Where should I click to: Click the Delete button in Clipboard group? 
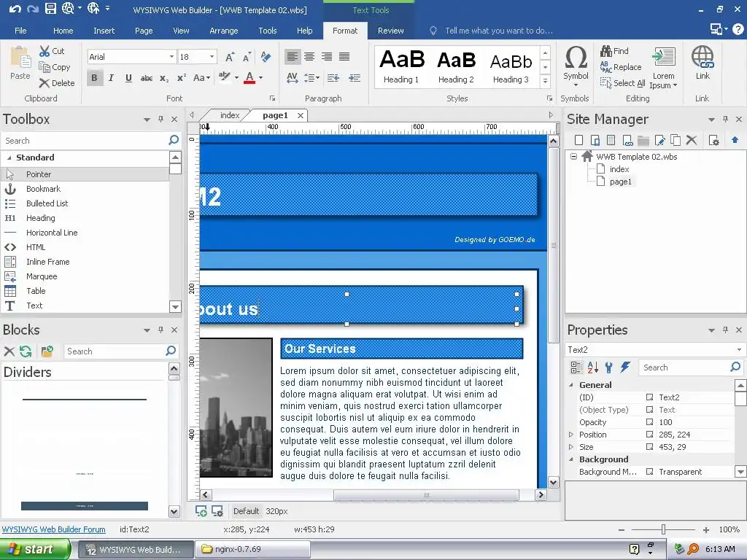click(x=57, y=83)
